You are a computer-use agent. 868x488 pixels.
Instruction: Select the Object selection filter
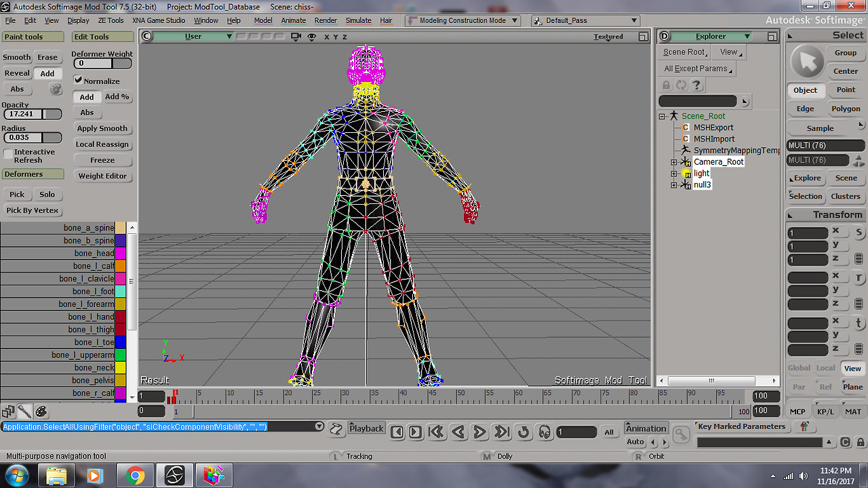click(806, 90)
